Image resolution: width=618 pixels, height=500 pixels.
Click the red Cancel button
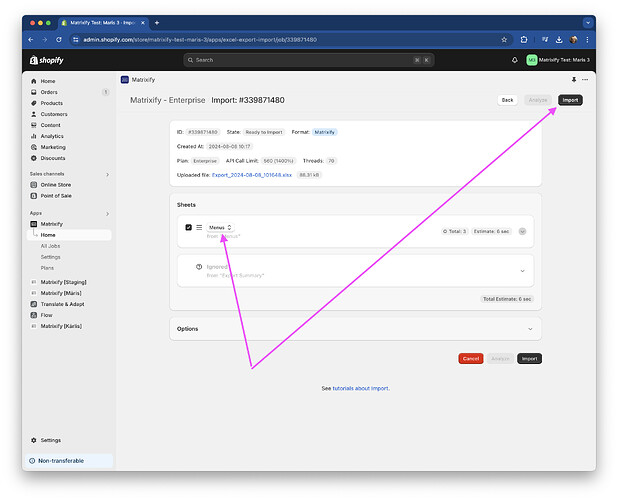point(471,359)
